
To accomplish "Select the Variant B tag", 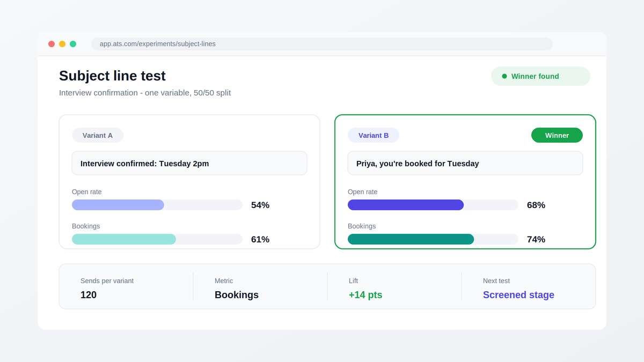I will coord(374,135).
